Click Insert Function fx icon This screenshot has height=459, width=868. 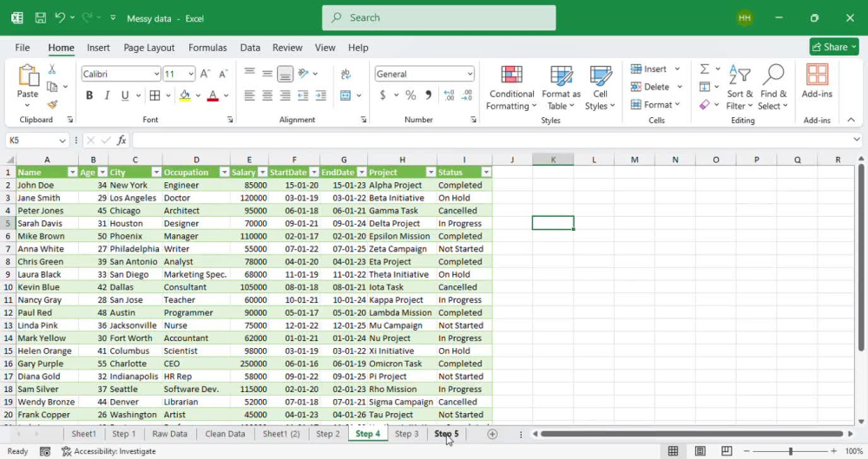122,140
